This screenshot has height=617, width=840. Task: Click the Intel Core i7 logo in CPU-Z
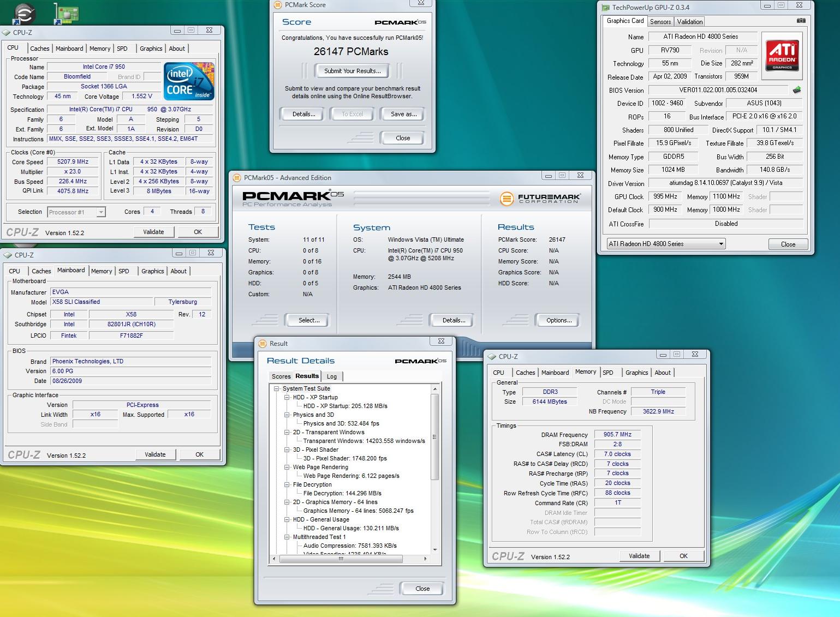click(189, 81)
